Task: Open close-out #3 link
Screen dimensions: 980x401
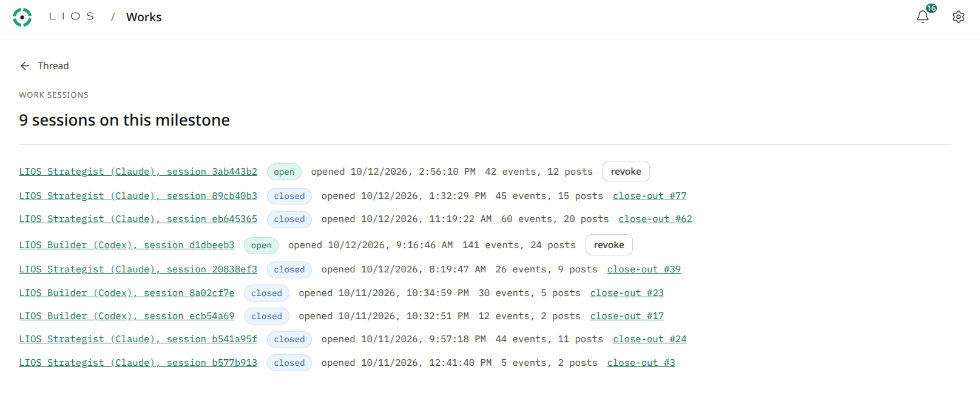Action: pos(641,363)
